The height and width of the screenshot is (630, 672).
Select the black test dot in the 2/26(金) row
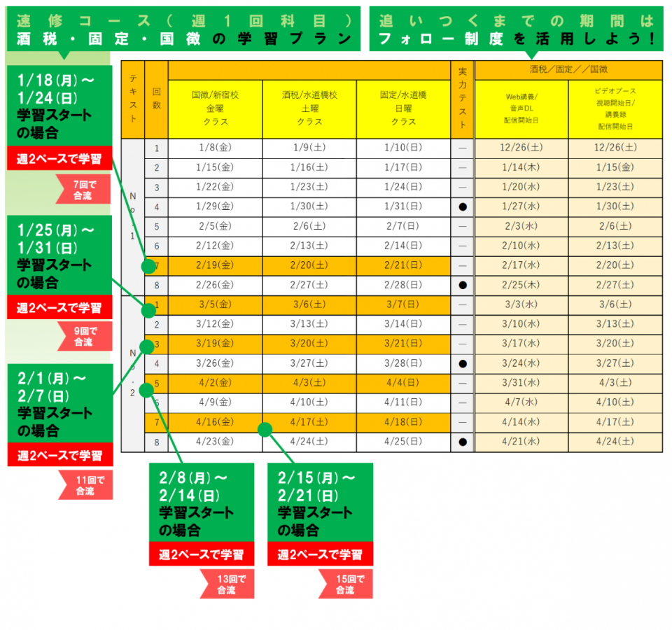462,286
